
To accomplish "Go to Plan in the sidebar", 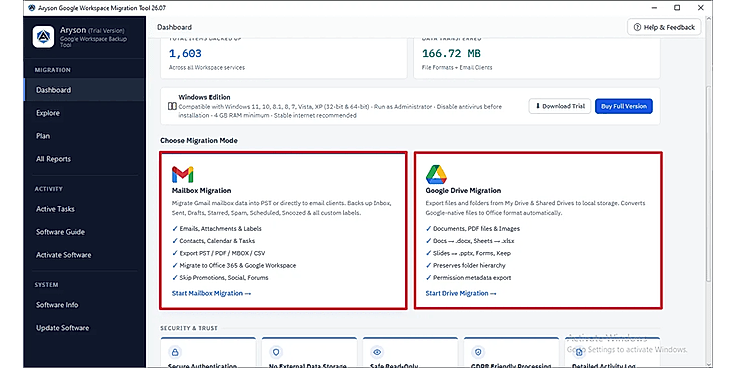I will (x=84, y=136).
